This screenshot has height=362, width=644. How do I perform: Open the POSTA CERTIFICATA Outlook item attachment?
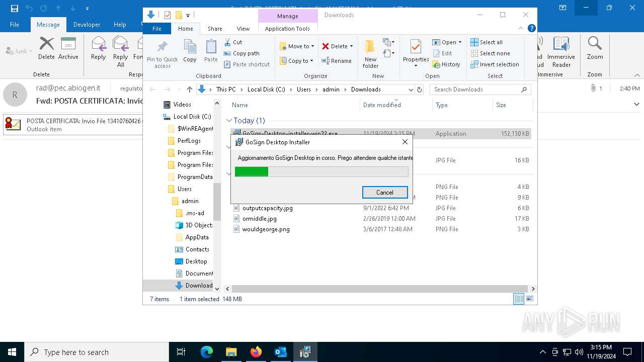pos(73,125)
